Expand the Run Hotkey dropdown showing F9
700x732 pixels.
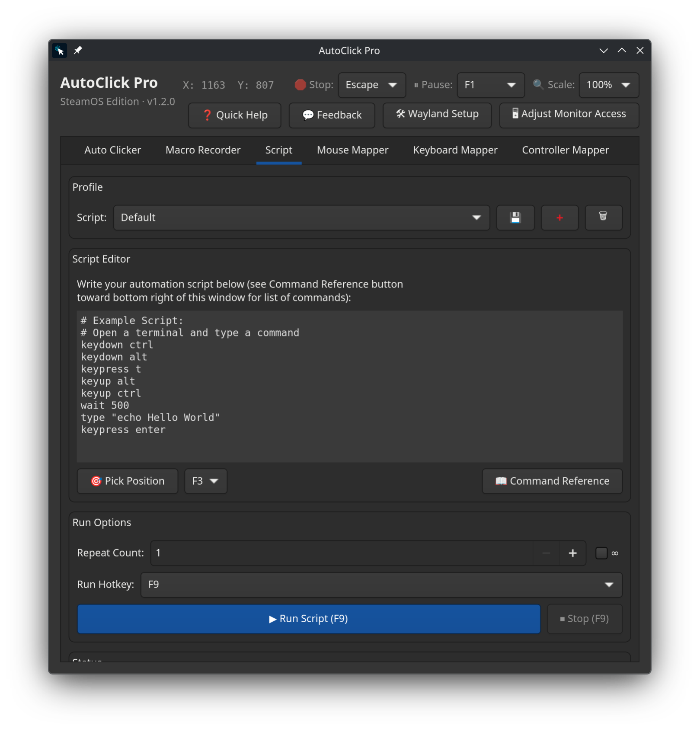click(x=381, y=585)
